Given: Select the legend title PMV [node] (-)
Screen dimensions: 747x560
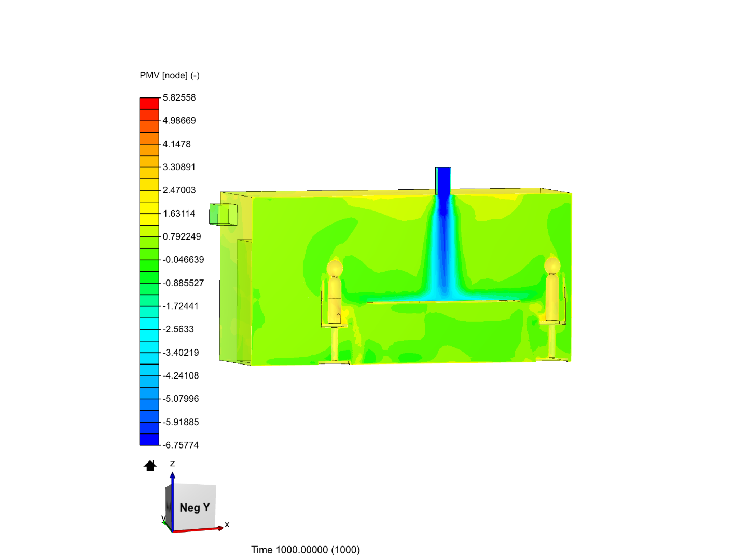Looking at the screenshot, I should coord(170,75).
